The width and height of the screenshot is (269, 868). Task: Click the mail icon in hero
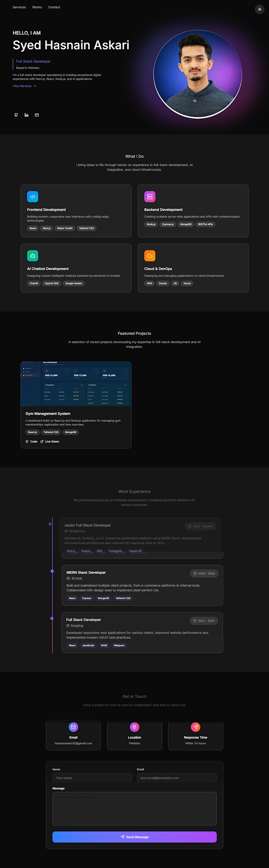(37, 115)
